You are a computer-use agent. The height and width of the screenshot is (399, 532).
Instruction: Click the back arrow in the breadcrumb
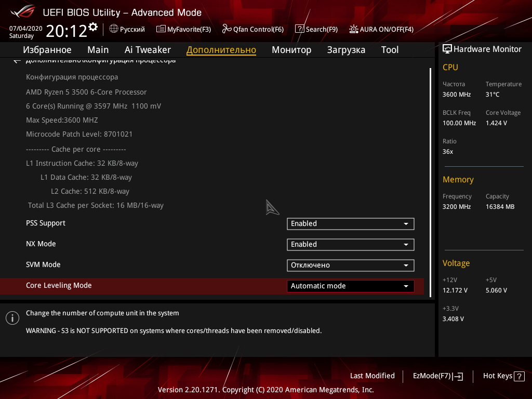point(17,61)
